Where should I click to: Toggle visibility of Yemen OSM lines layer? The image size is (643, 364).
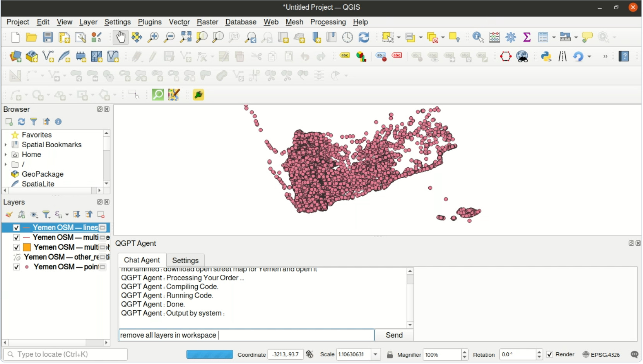16,228
